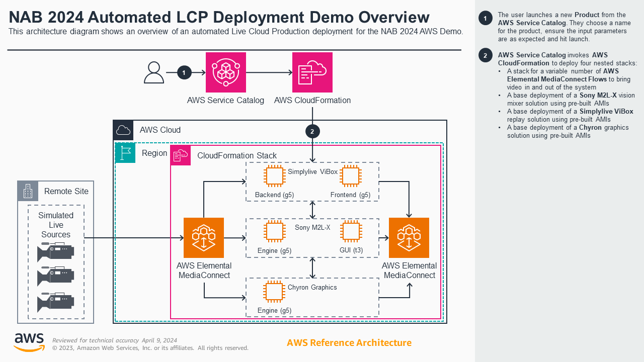
Task: Click the Simplylive Backend (g5) chip icon
Action: pos(274,176)
